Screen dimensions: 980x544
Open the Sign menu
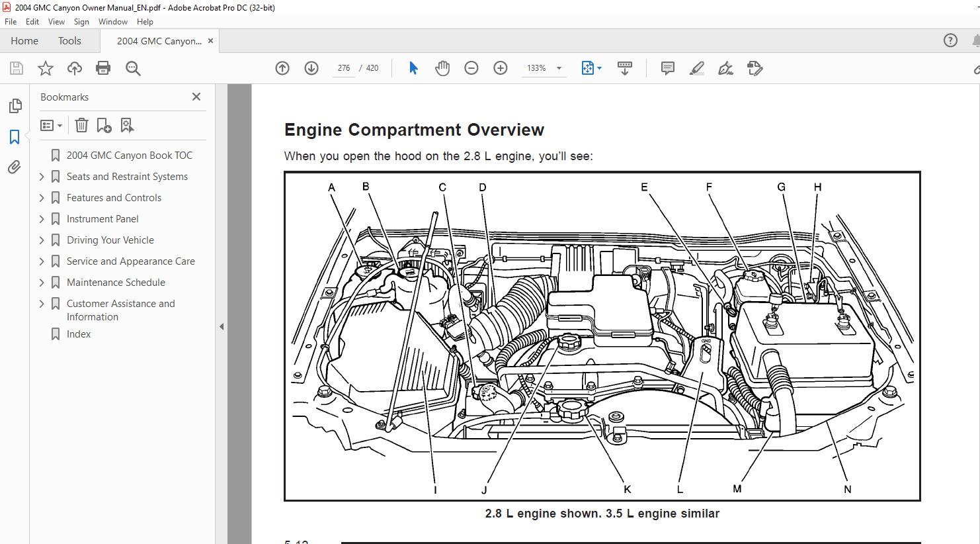[81, 22]
